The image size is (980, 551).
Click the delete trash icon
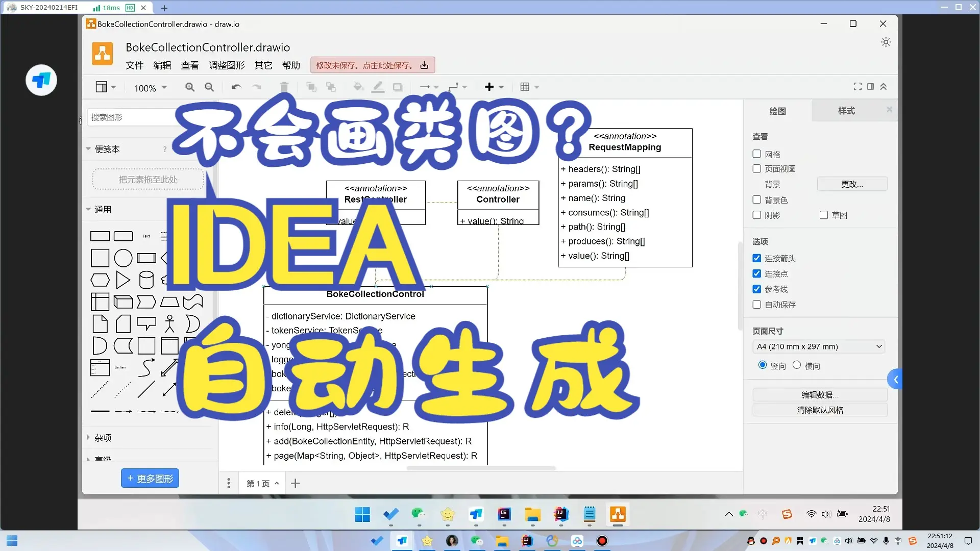[284, 87]
